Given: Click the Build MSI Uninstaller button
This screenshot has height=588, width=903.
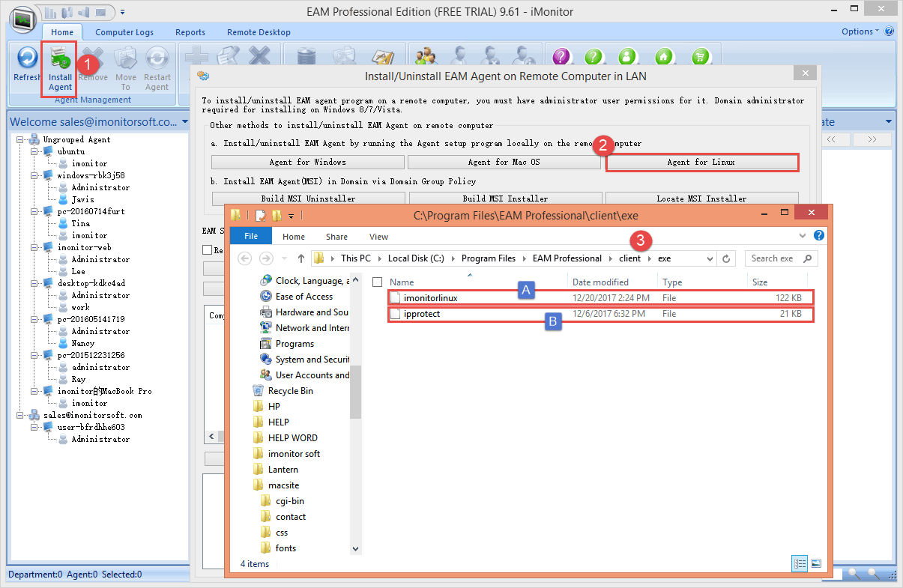Looking at the screenshot, I should [308, 198].
